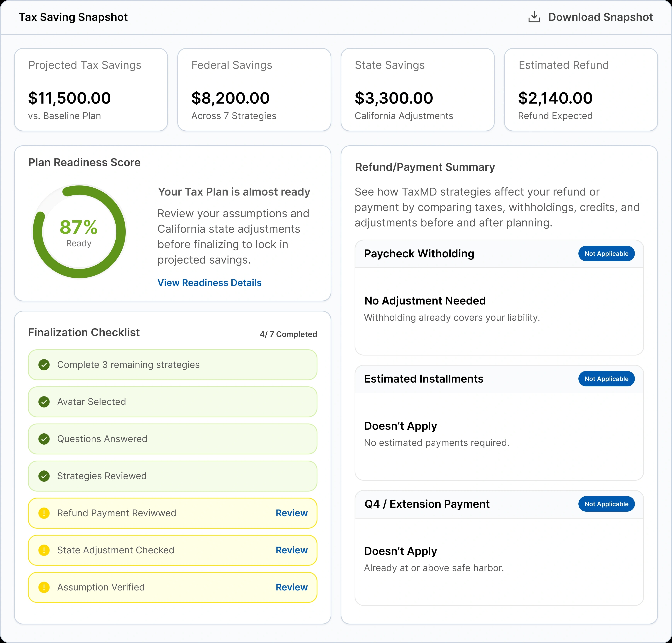The width and height of the screenshot is (672, 643).
Task: Click 'Refund Expected' text
Action: pos(555,116)
